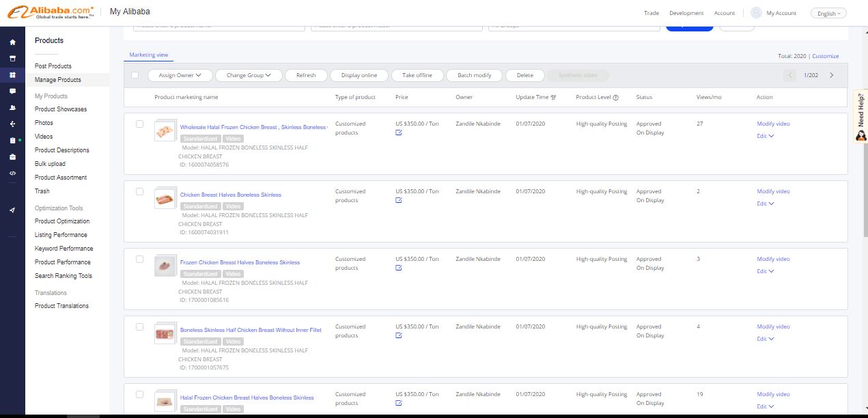
Task: Click the briefcase icon in left sidebar
Action: 12,156
